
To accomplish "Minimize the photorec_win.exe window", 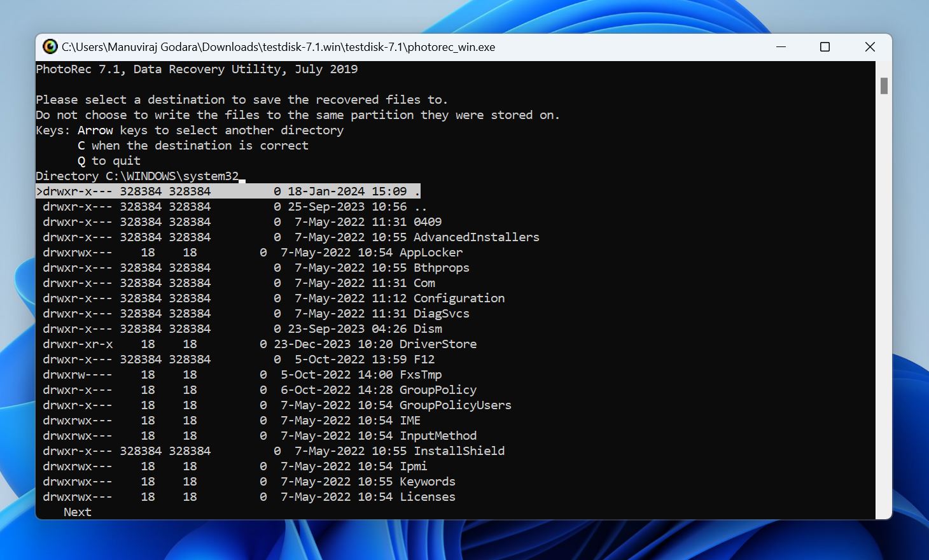I will tap(781, 46).
